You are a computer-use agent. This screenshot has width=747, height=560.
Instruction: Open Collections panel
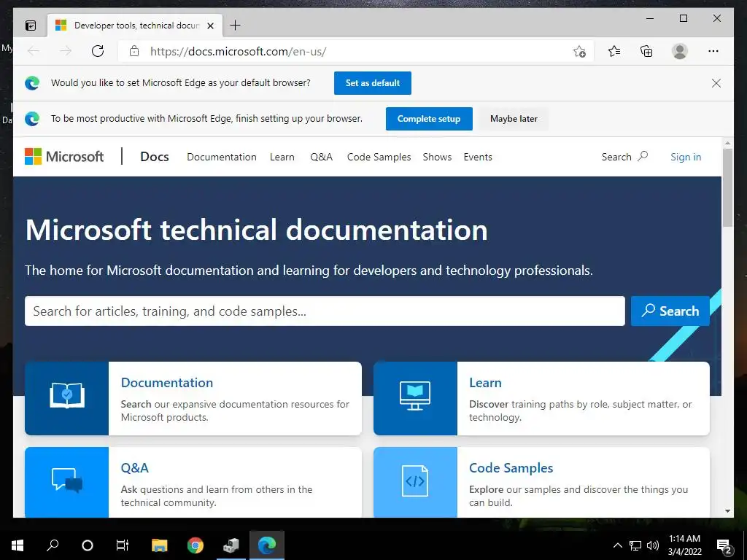(x=646, y=51)
